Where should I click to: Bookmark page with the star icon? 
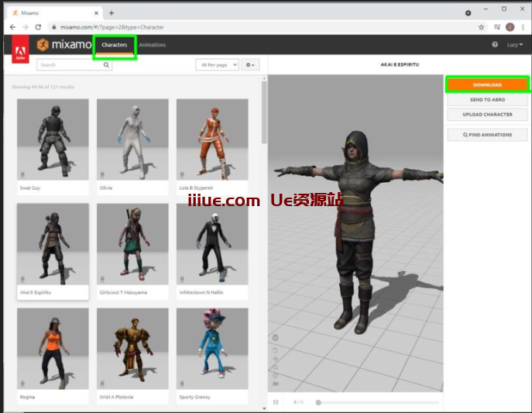click(481, 26)
